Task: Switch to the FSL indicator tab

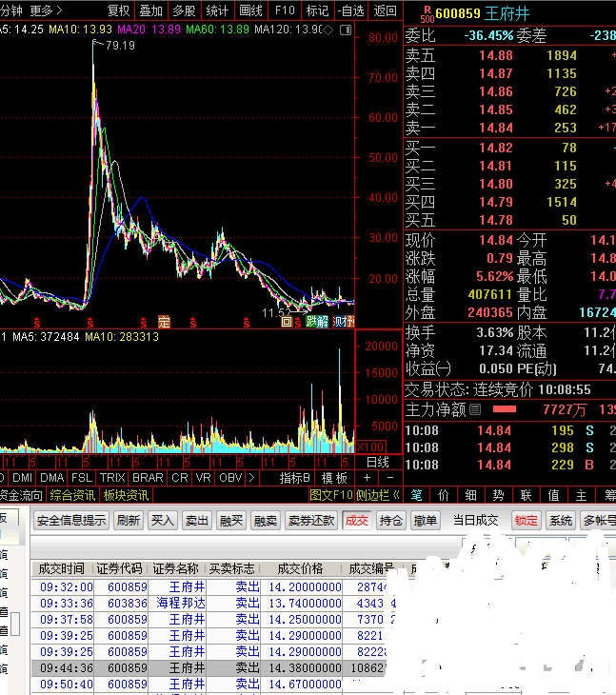Action: point(82,478)
